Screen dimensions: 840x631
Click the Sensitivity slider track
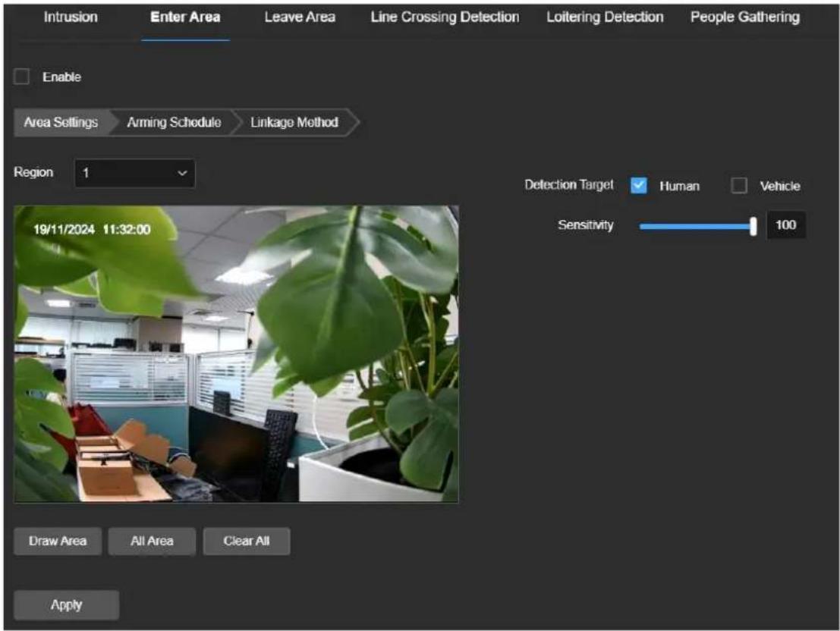[695, 226]
